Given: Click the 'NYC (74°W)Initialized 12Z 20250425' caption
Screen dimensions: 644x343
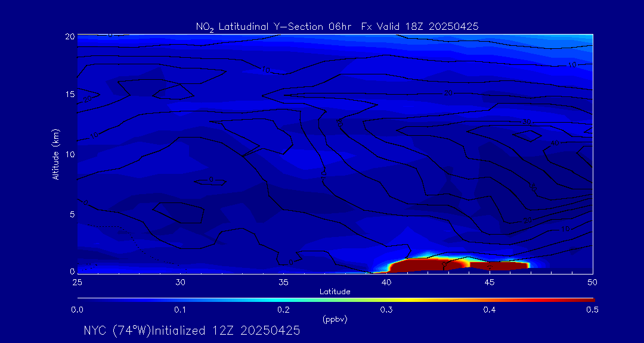Looking at the screenshot, I should [x=192, y=330].
